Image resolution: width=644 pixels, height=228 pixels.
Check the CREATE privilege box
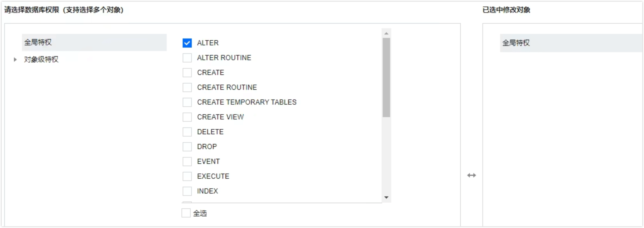187,73
